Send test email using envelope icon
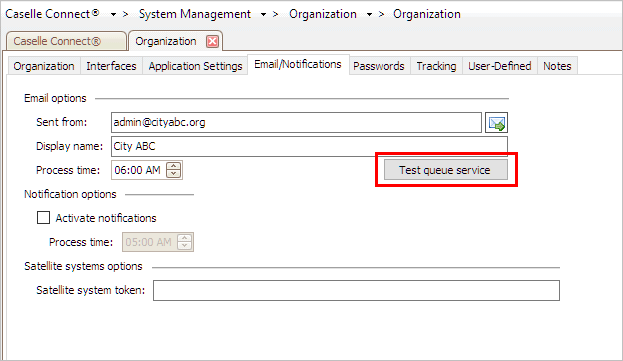 click(496, 123)
